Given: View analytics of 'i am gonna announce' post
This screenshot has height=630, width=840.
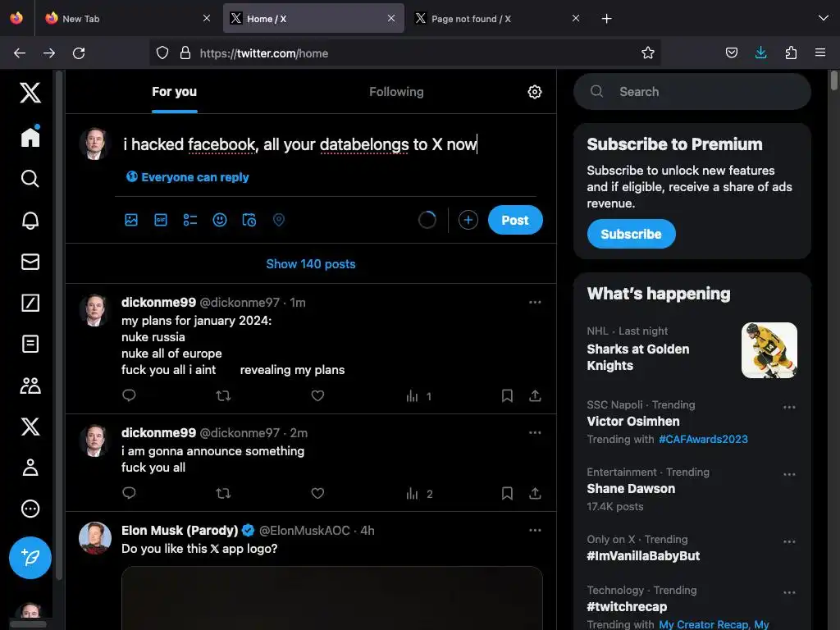Looking at the screenshot, I should [419, 493].
